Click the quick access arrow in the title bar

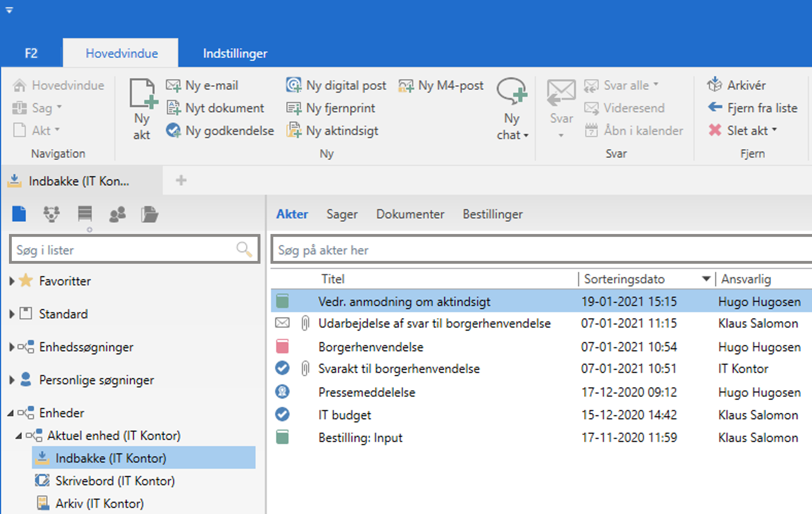tap(9, 10)
